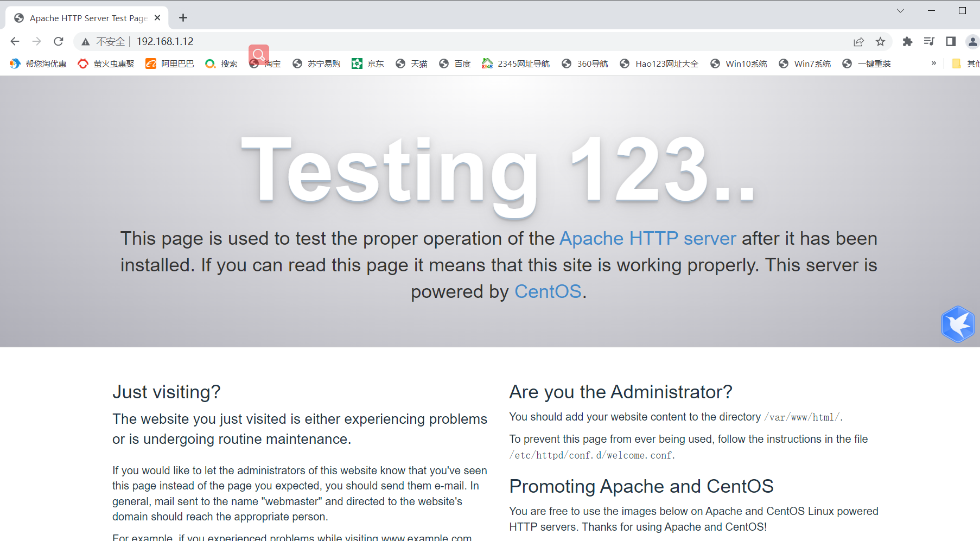Image resolution: width=980 pixels, height=541 pixels.
Task: Click the Just visiting? heading
Action: [x=167, y=392]
